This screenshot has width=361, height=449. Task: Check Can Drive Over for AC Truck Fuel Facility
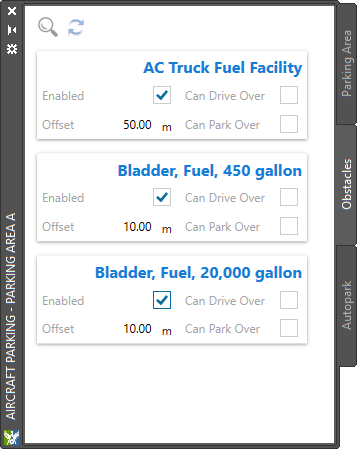point(289,95)
